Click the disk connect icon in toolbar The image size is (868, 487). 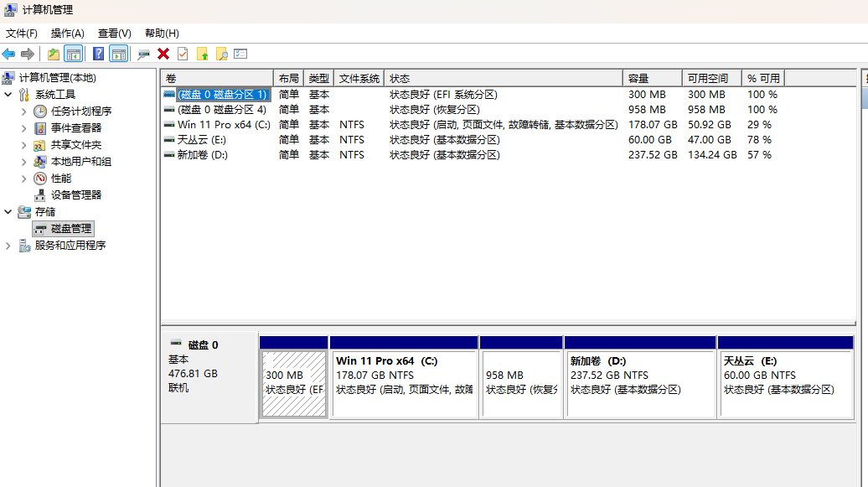tap(144, 54)
